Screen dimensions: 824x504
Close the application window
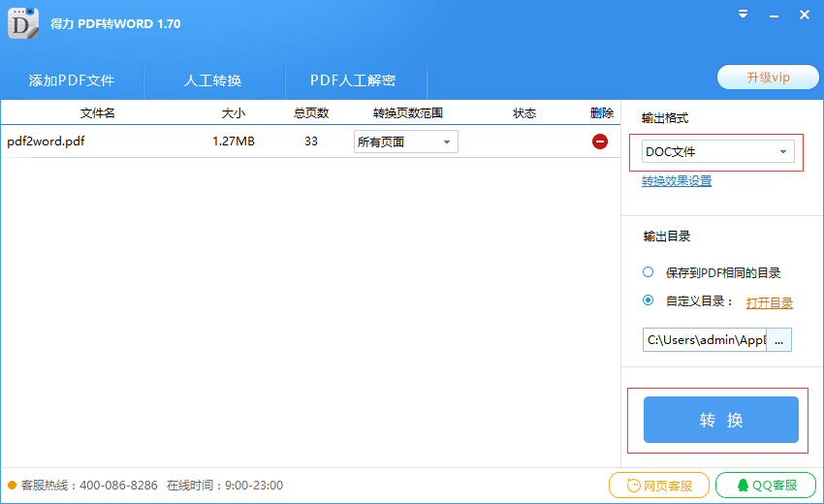804,15
